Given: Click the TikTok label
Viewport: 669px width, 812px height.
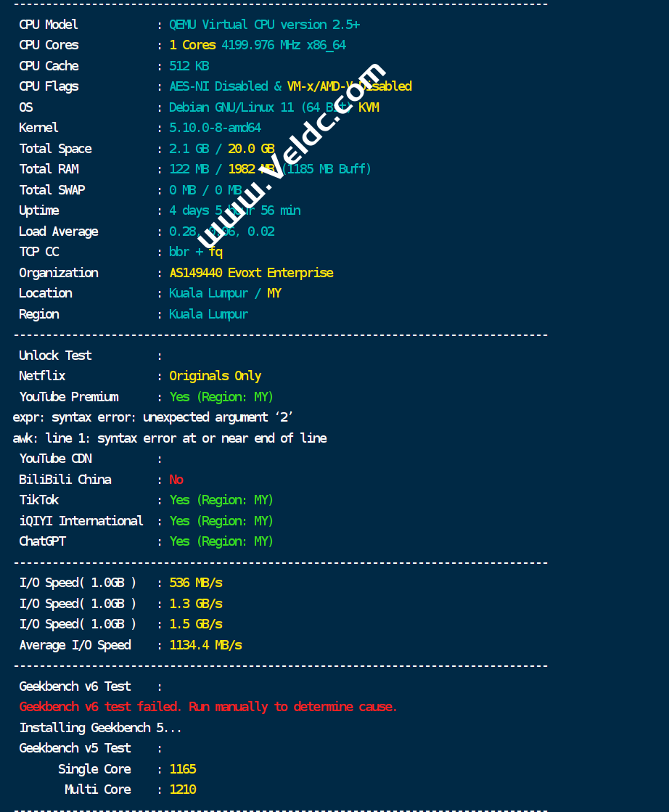Looking at the screenshot, I should pyautogui.click(x=39, y=500).
